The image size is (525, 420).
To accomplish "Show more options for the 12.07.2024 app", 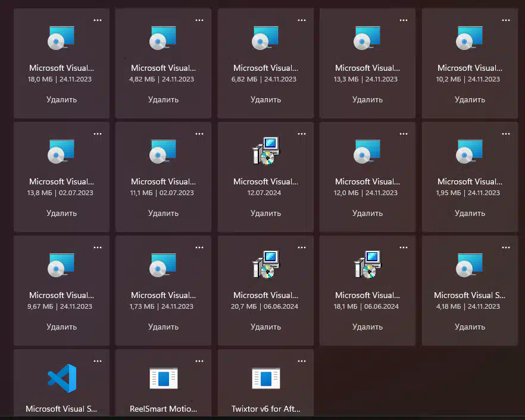I will point(302,134).
